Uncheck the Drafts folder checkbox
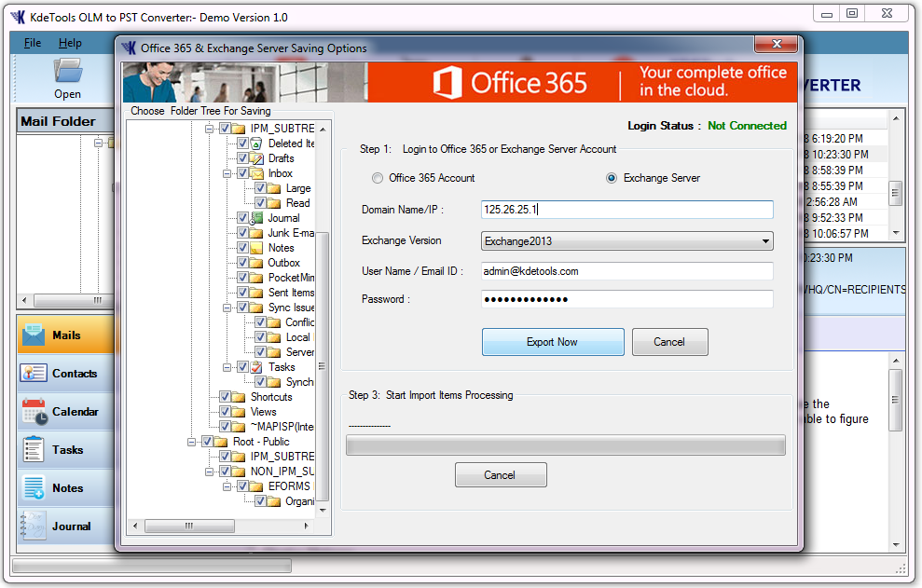The width and height of the screenshot is (922, 588). click(242, 158)
